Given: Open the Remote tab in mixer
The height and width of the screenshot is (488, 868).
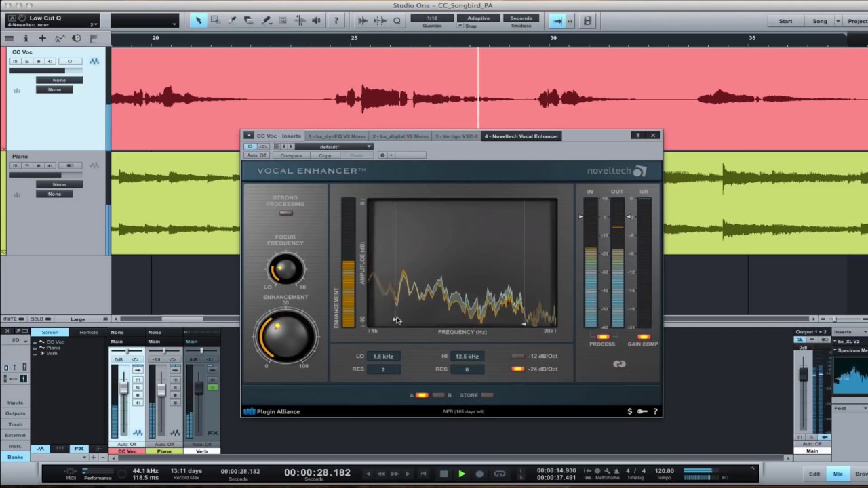Looking at the screenshot, I should 89,332.
